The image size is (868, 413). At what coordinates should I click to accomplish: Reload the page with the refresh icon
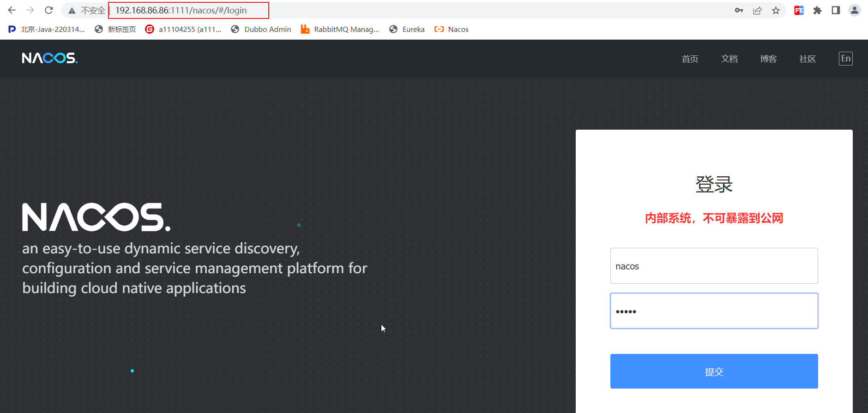click(x=49, y=10)
